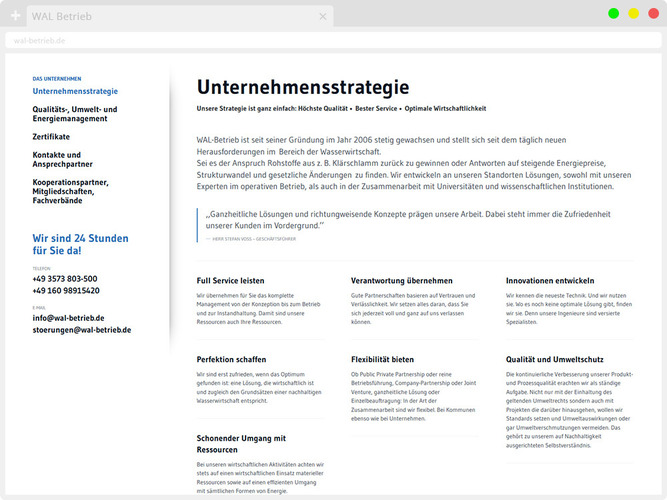Click the mobile number +49 160 98915420
Image resolution: width=667 pixels, height=500 pixels.
67,291
